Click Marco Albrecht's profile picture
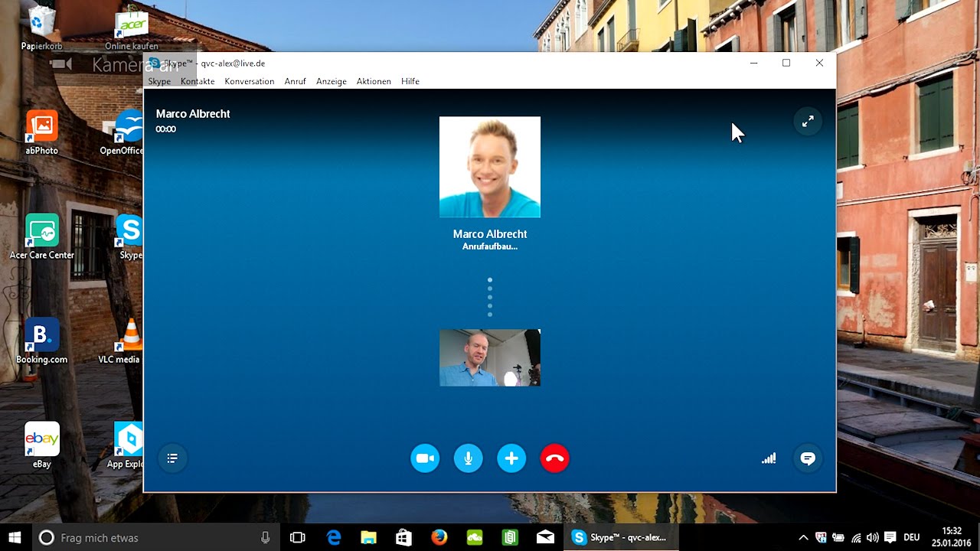The image size is (980, 551). (490, 167)
